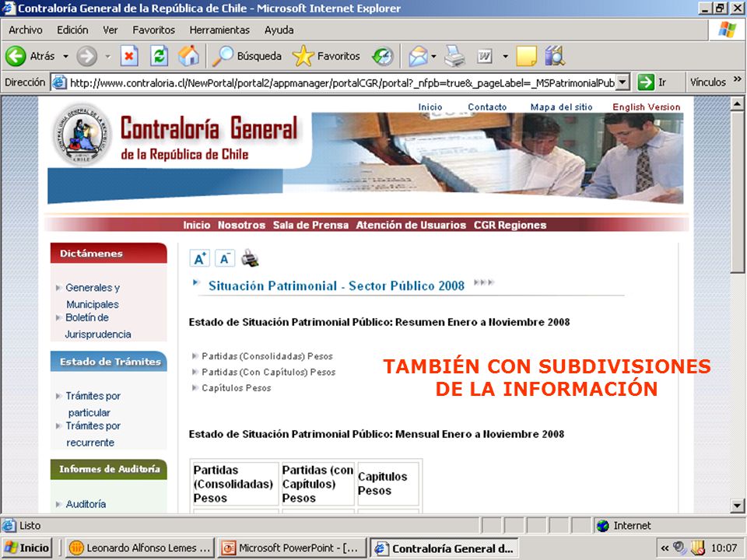This screenshot has height=560, width=747.
Task: Click the Contacto link at top
Action: (x=487, y=107)
